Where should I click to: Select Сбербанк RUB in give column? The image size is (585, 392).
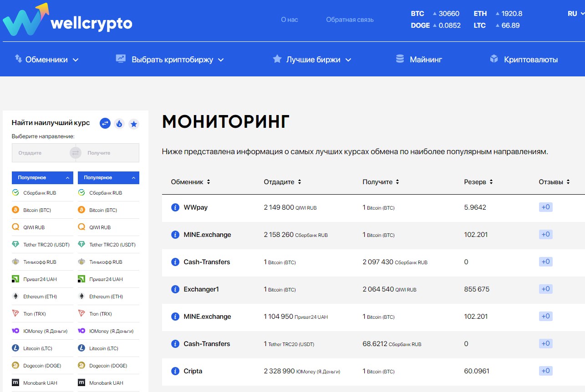(42, 193)
